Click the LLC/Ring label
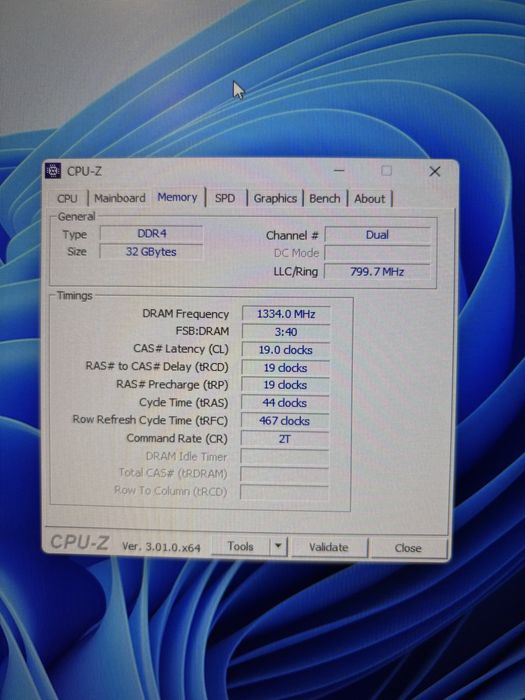 click(x=296, y=271)
